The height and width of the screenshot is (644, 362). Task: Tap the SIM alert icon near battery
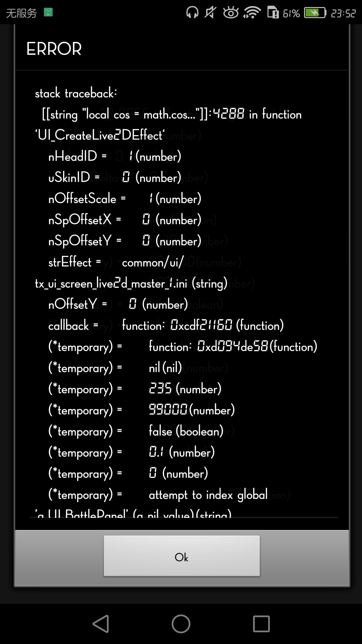pyautogui.click(x=273, y=13)
